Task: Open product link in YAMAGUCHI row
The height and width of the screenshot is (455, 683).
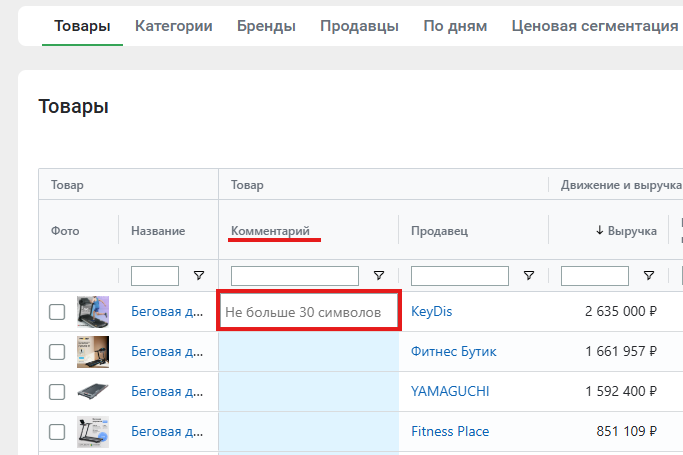Action: pos(167,392)
